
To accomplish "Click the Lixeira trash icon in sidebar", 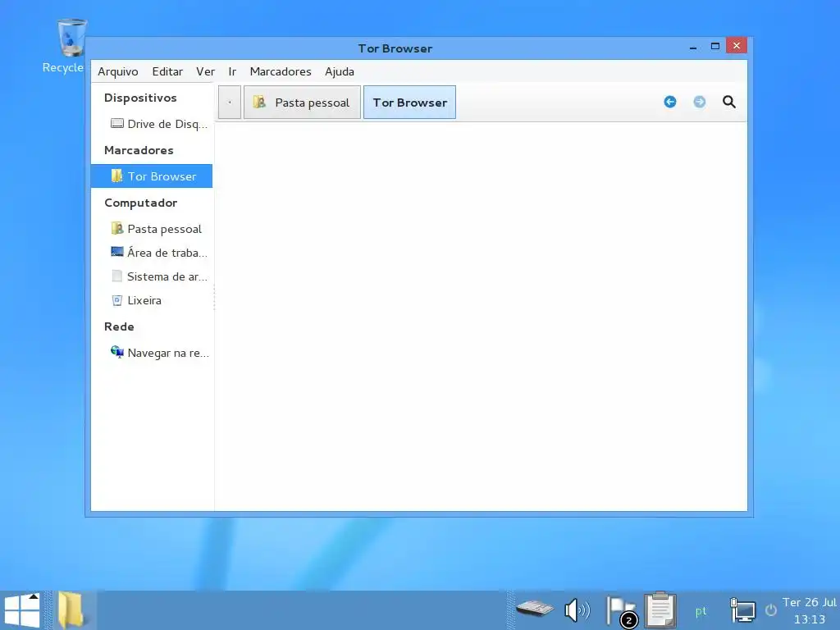I will (x=116, y=300).
